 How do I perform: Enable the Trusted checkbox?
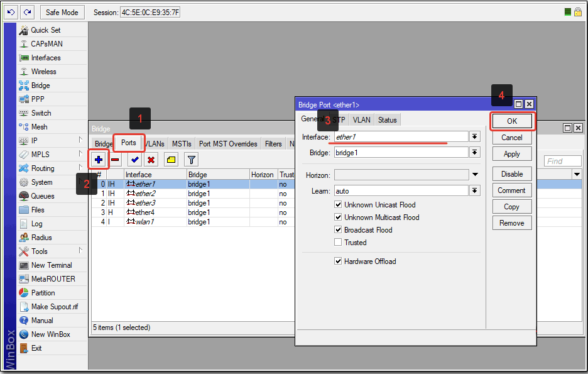[339, 243]
